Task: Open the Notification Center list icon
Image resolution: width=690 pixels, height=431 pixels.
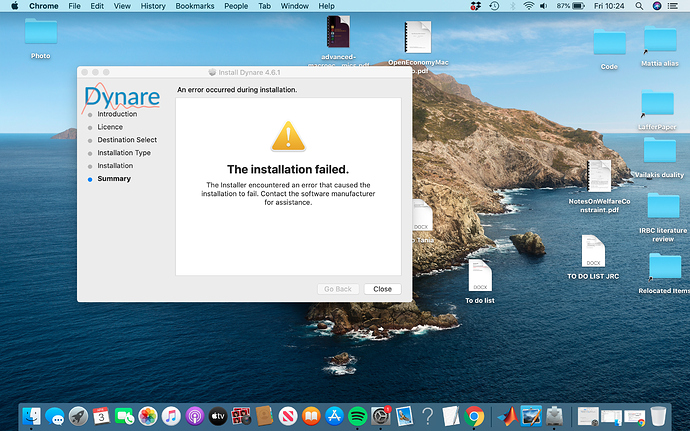Action: click(x=673, y=6)
